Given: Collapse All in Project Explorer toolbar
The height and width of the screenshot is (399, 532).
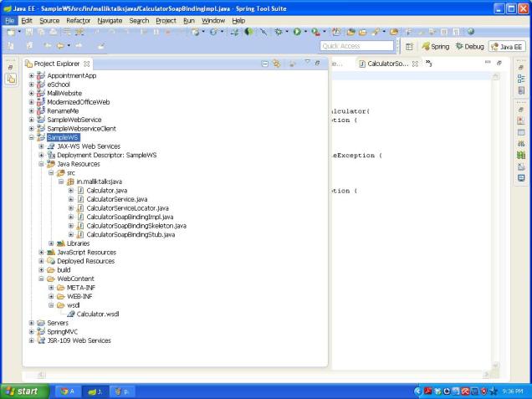Looking at the screenshot, I should coord(265,64).
